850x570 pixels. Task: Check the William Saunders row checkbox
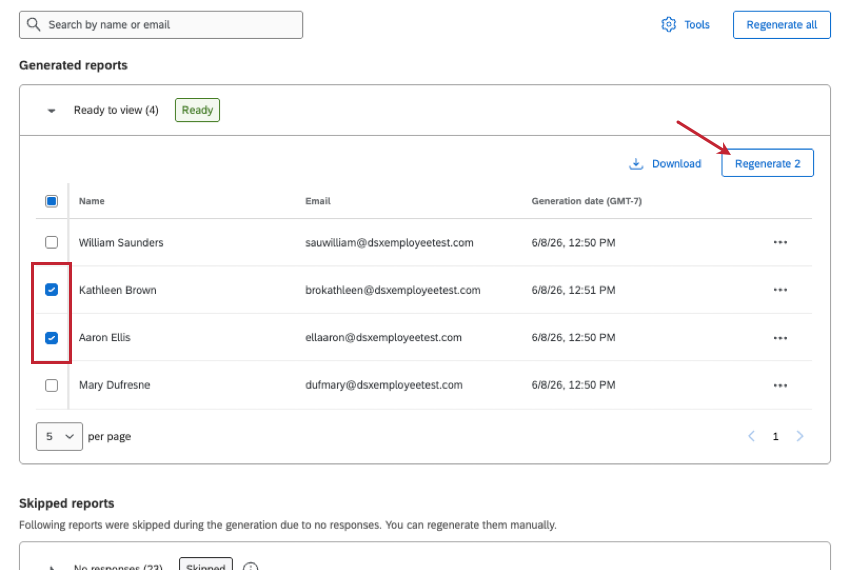click(51, 242)
